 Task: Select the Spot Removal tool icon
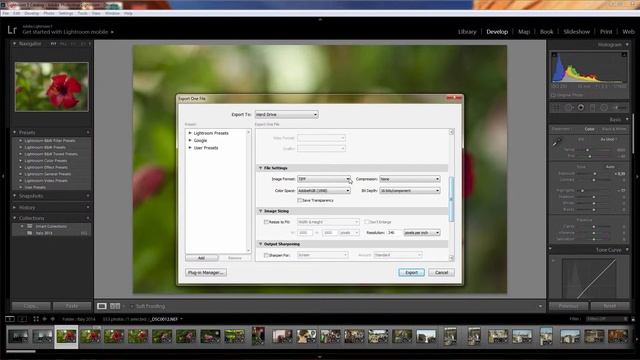pyautogui.click(x=569, y=107)
